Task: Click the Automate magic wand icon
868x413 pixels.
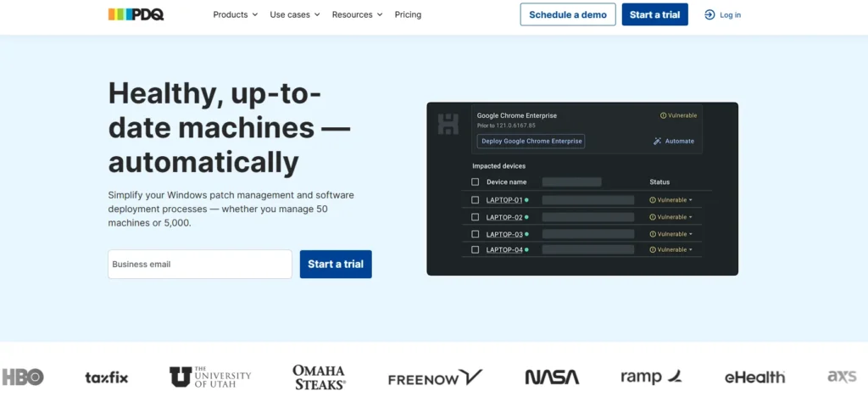Action: (657, 141)
